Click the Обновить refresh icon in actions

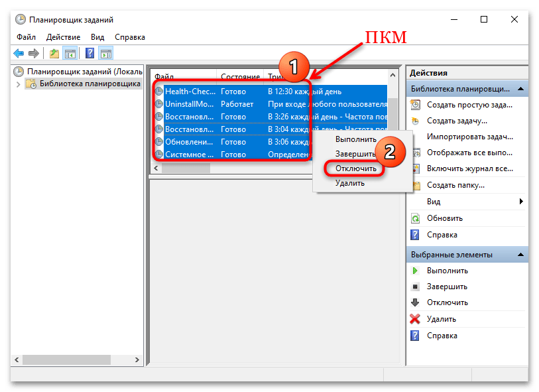click(x=415, y=218)
